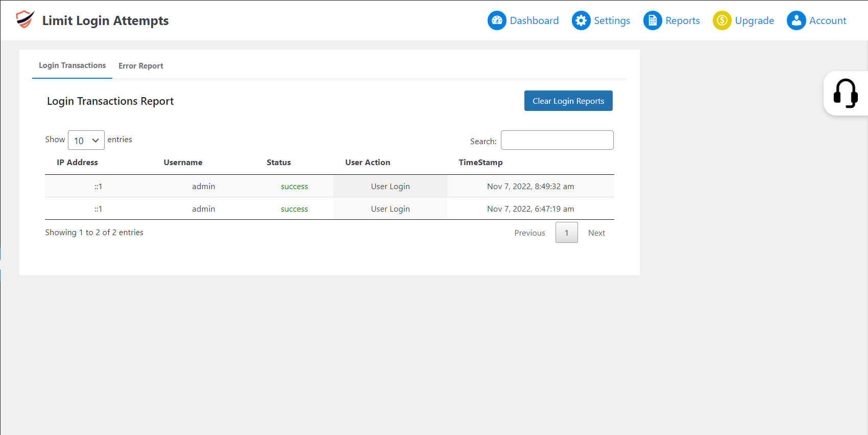Click the Dashboard gauge icon
This screenshot has width=868, height=435.
click(x=497, y=20)
